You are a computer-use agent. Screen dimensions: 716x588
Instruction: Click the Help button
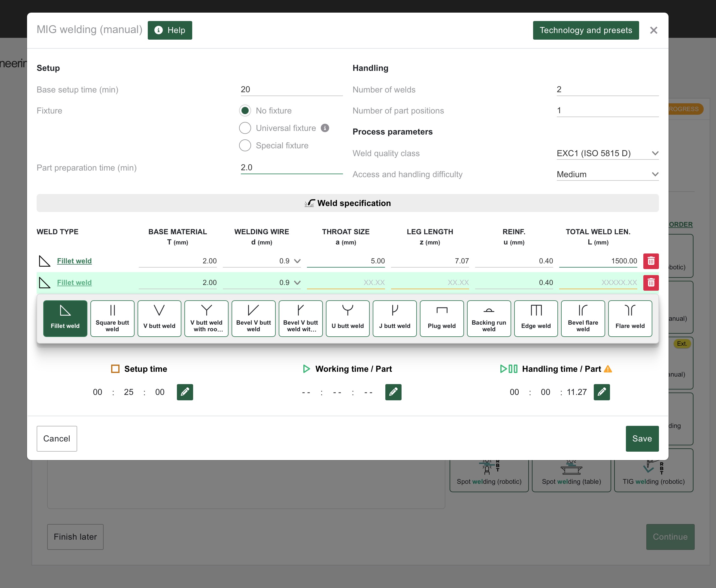170,30
